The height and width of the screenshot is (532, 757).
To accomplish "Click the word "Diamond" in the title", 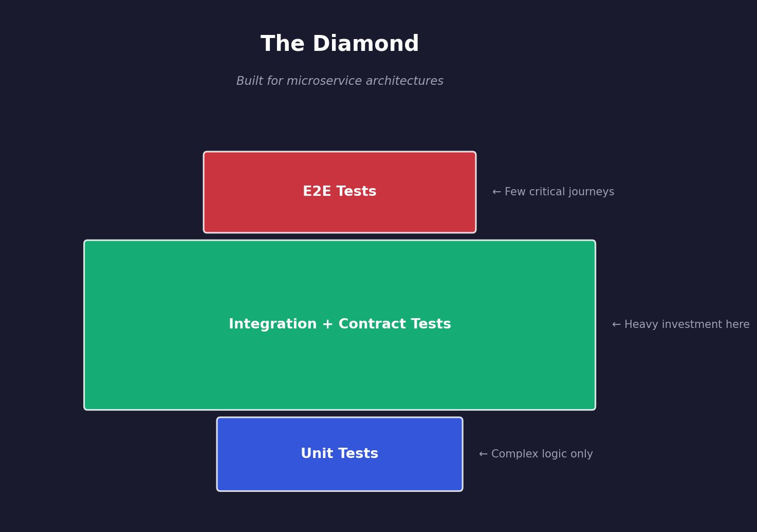I will (x=365, y=44).
